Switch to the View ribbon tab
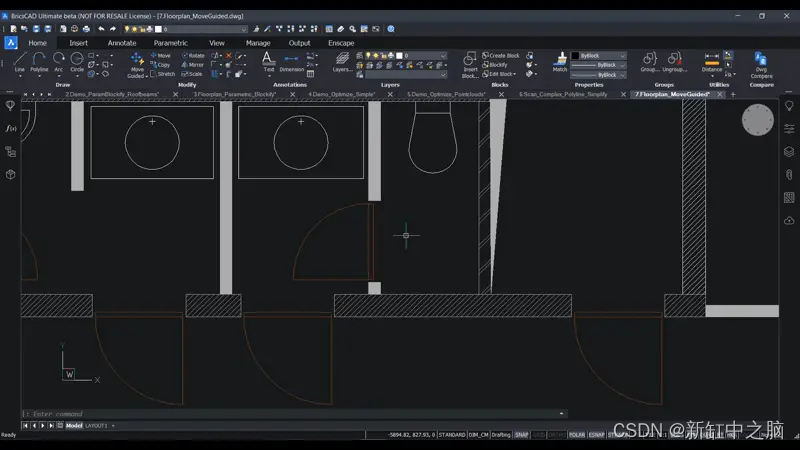The width and height of the screenshot is (800, 450). 217,43
